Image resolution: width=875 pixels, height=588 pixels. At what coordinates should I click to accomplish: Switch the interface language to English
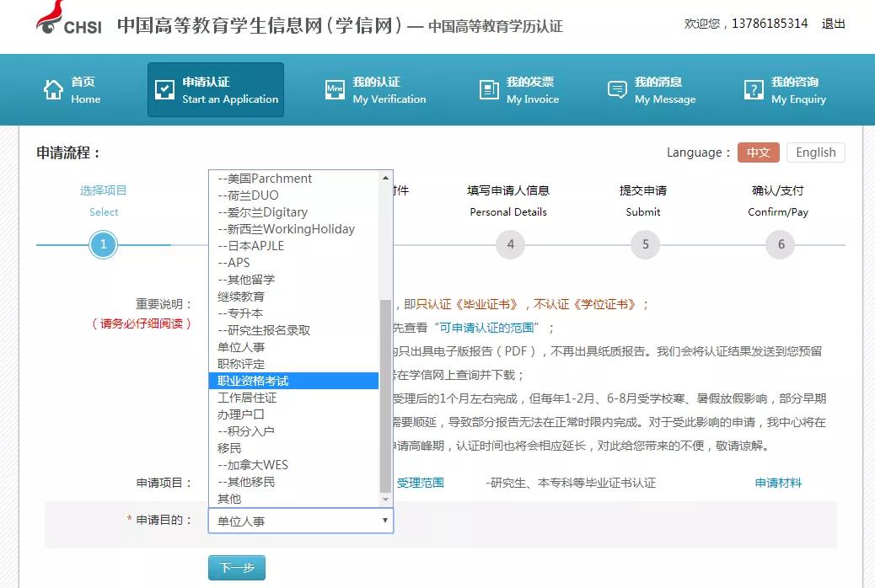point(815,152)
